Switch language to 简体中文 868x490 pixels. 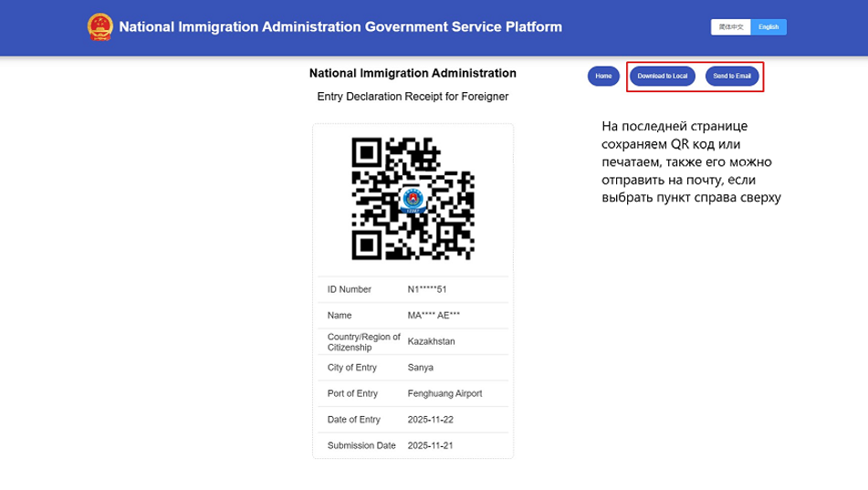731,27
